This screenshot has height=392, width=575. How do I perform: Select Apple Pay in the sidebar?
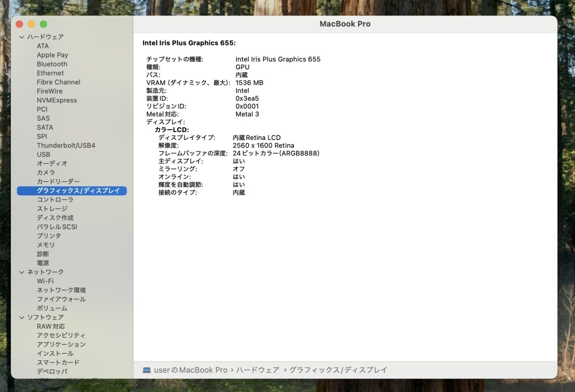(52, 55)
